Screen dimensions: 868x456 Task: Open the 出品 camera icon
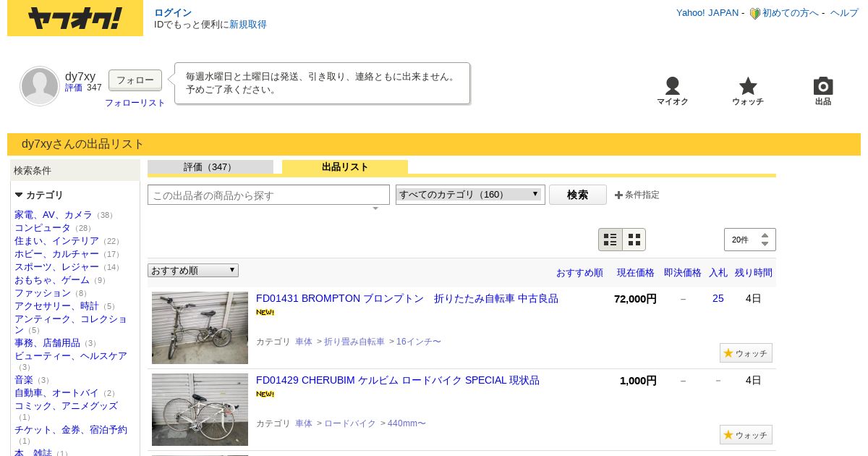823,86
